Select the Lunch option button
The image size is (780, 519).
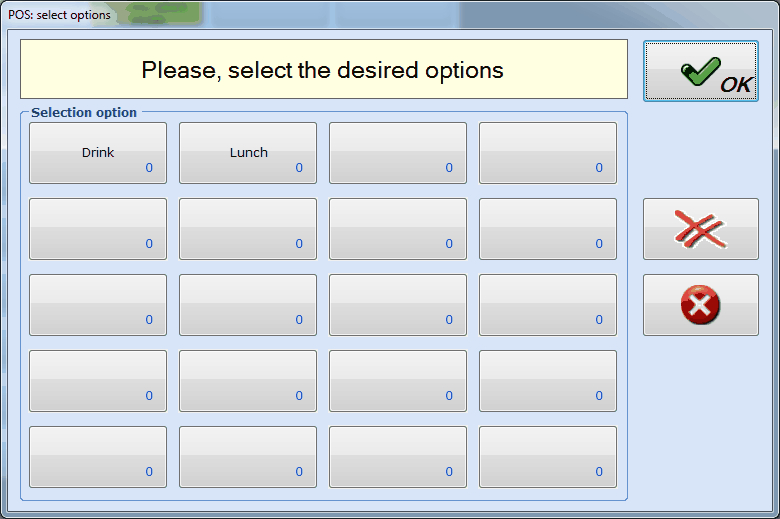coord(248,153)
